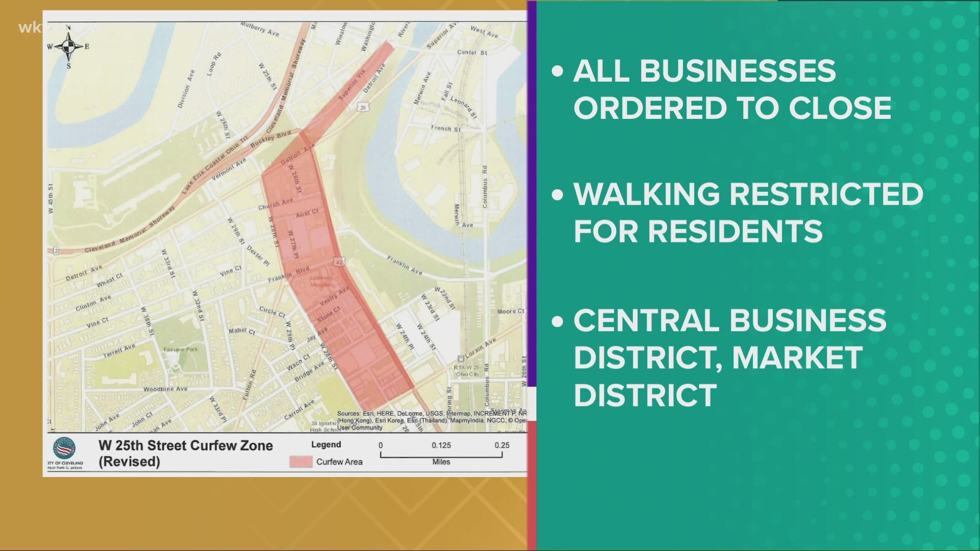The height and width of the screenshot is (551, 980).
Task: Click the '0.25' scale value
Action: click(502, 445)
